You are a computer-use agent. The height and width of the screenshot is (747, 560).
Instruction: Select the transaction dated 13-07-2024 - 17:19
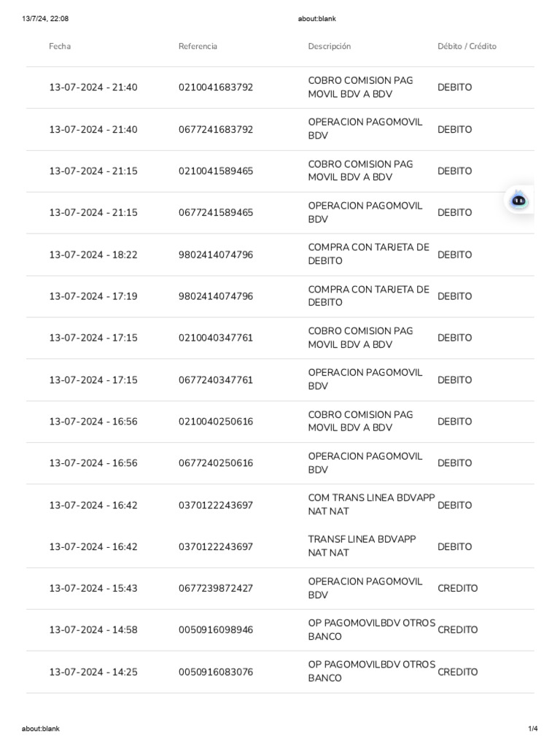(93, 297)
